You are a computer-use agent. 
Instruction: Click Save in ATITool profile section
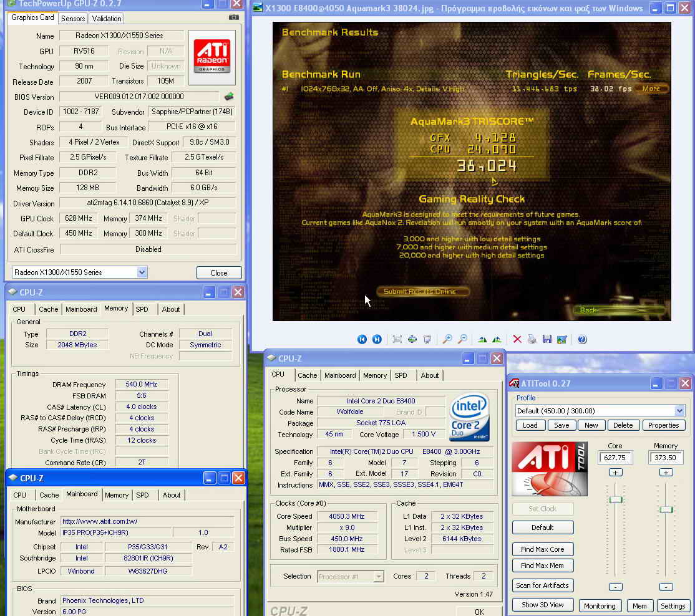pos(561,425)
